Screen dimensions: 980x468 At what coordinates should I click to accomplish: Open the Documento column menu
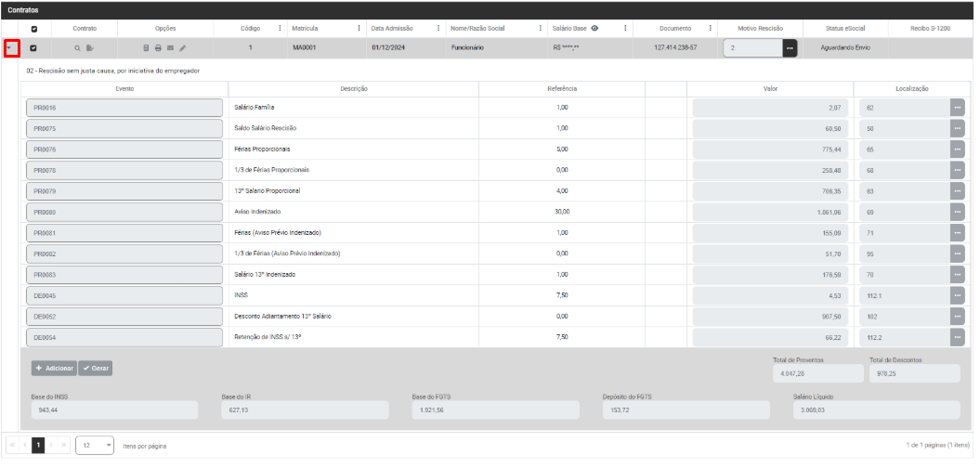pos(710,29)
